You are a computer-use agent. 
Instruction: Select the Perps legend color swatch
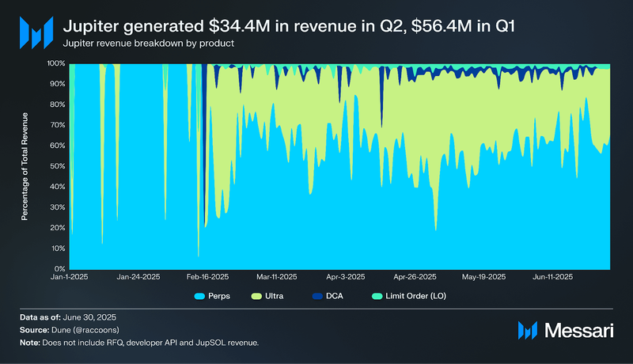click(199, 296)
